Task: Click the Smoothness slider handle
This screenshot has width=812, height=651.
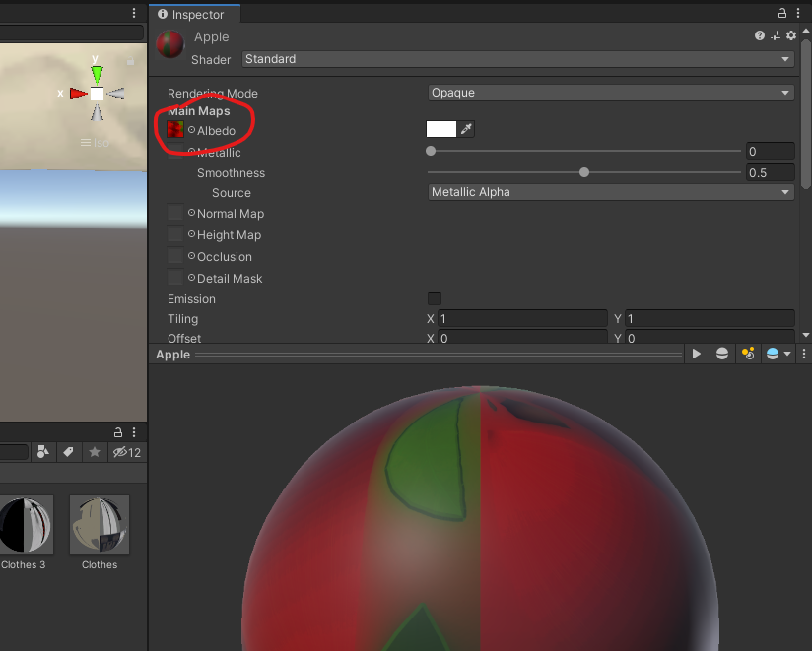Action: pyautogui.click(x=584, y=172)
